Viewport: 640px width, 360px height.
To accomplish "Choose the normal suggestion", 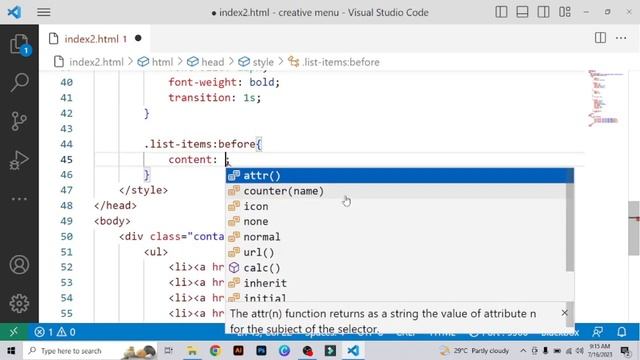I will 397,237.
